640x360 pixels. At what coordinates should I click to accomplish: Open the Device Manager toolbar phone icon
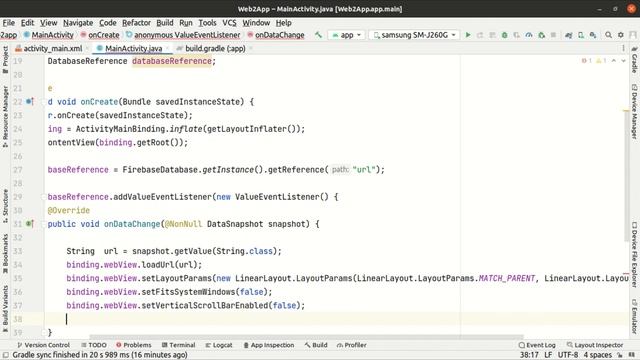pyautogui.click(x=581, y=35)
